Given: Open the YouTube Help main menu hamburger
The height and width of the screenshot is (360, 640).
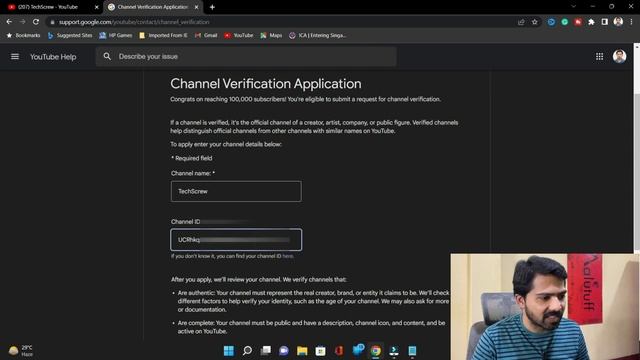Looking at the screenshot, I should 15,57.
